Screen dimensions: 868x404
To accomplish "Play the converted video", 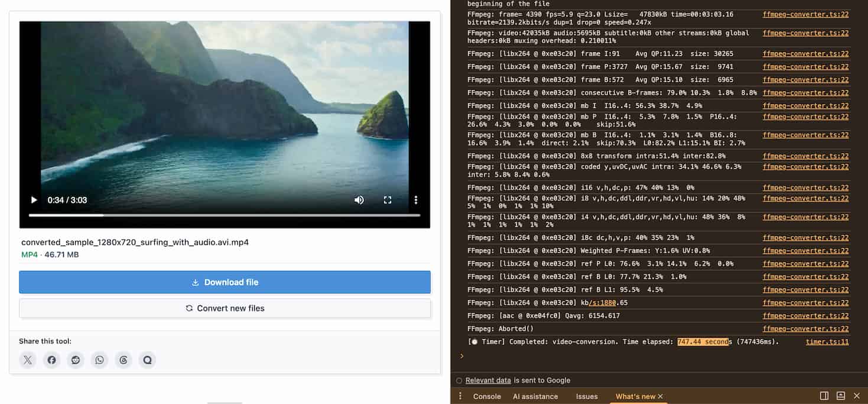I will 34,200.
